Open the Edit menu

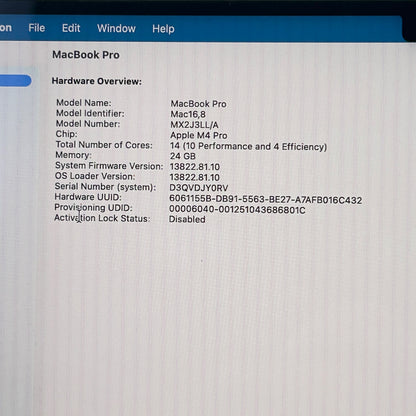click(x=71, y=28)
